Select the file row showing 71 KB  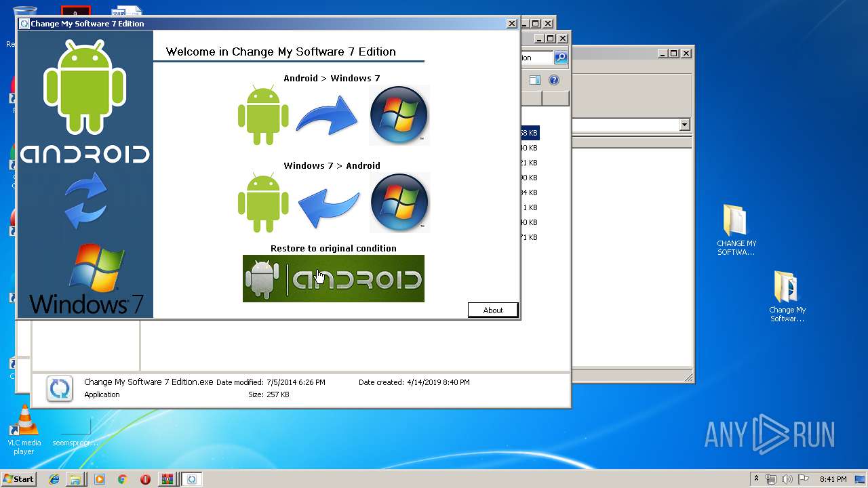530,237
